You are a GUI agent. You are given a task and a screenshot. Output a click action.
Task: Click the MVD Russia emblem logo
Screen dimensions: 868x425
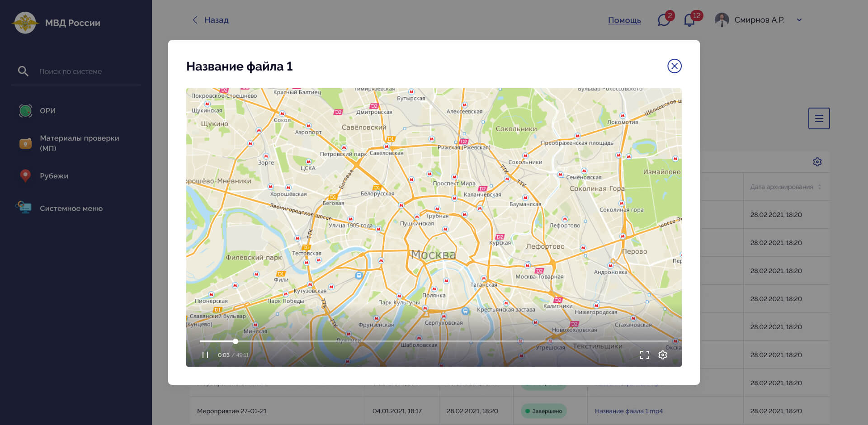click(25, 23)
